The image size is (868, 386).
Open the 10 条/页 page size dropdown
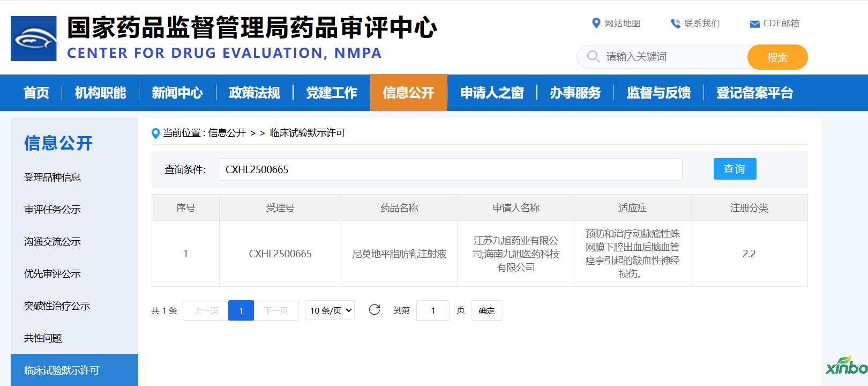coord(330,310)
